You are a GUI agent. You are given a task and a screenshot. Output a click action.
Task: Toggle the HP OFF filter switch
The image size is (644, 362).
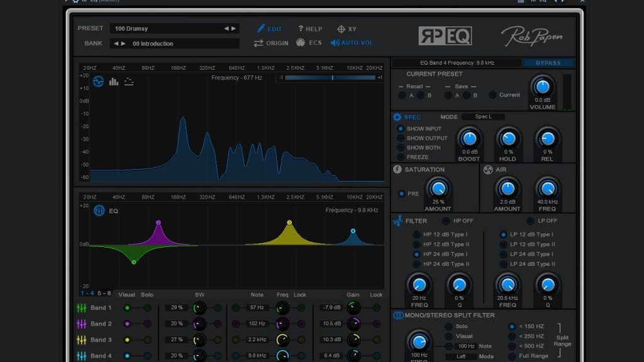click(x=446, y=221)
